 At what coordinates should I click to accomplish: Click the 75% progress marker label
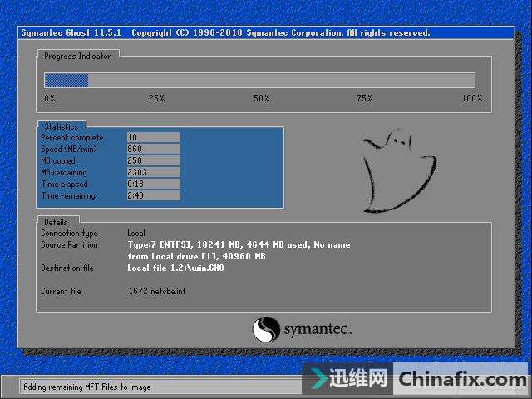[364, 98]
